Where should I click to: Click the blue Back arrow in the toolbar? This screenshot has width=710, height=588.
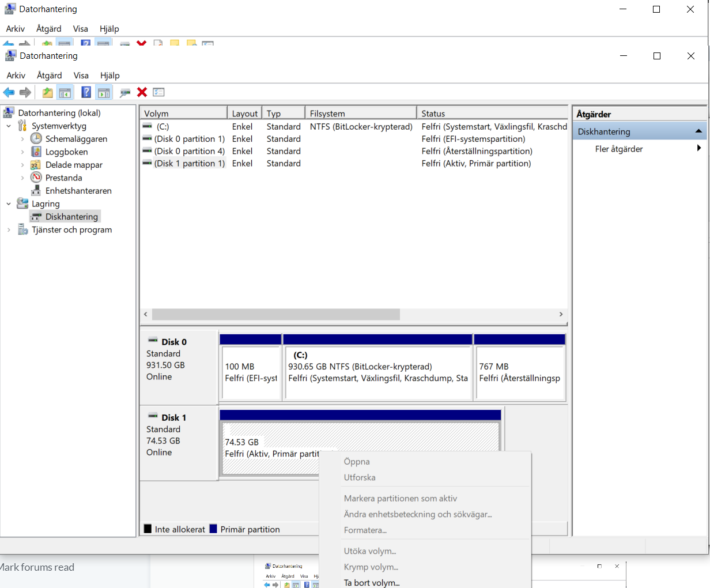point(9,92)
